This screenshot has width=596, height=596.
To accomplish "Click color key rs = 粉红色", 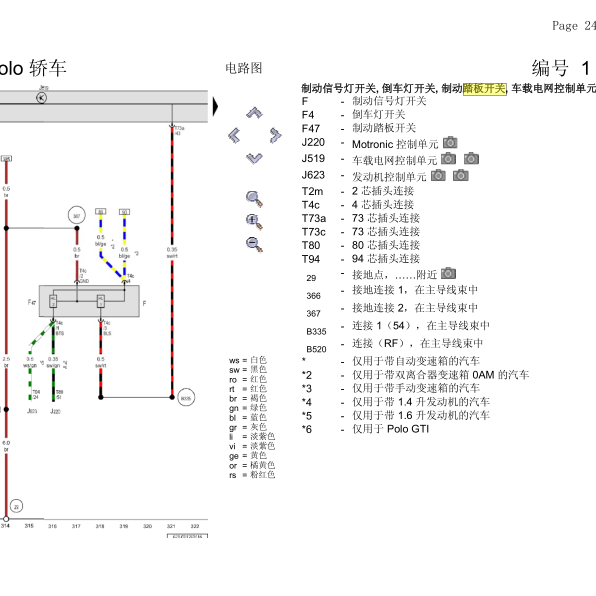I will (252, 475).
